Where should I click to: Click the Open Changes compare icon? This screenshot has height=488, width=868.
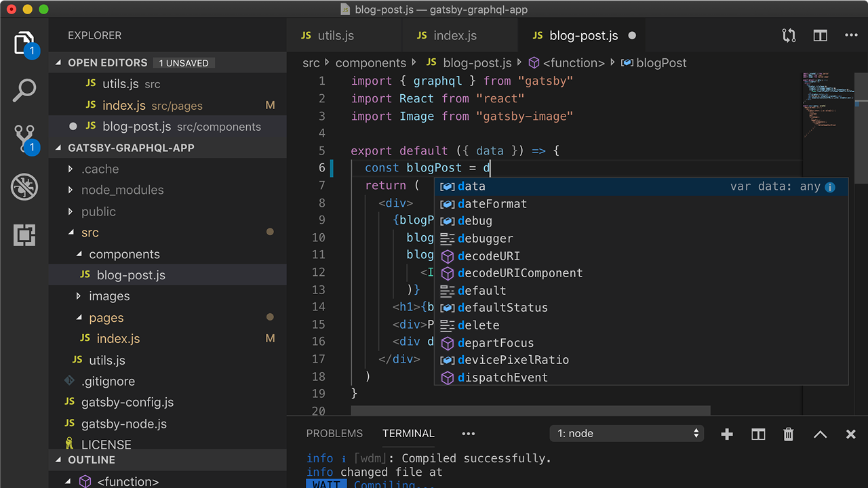[x=789, y=36]
